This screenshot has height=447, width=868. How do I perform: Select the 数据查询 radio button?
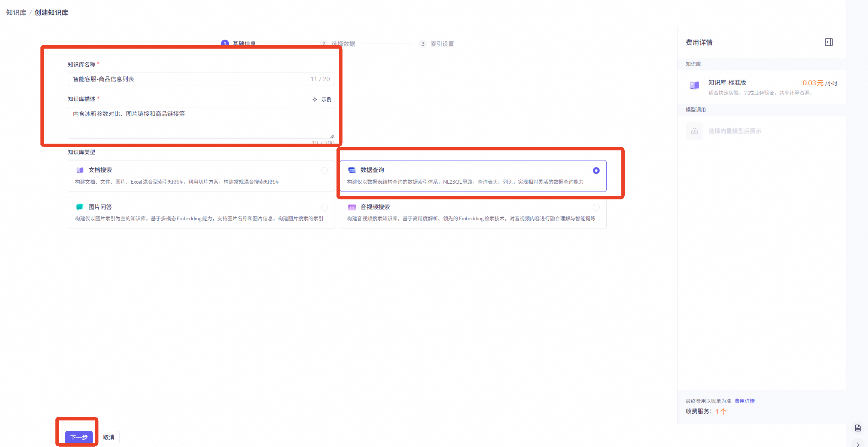point(596,171)
